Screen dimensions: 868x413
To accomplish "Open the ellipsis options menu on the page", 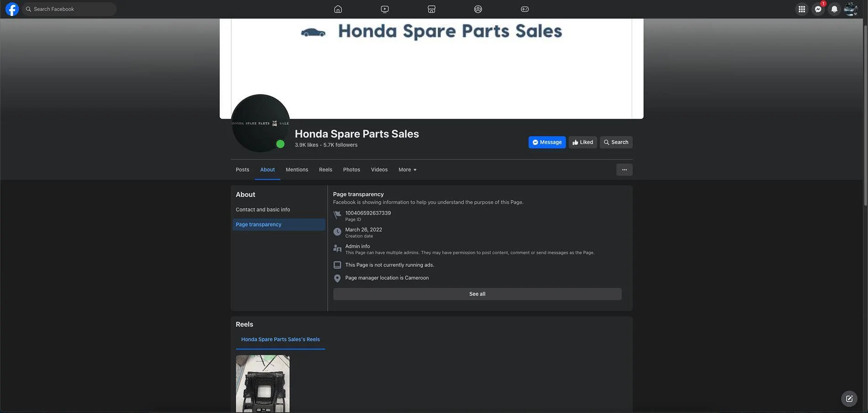I will (624, 169).
